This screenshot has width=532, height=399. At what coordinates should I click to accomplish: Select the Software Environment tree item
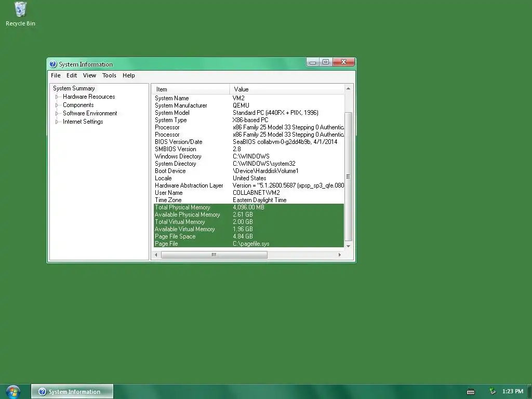[90, 113]
